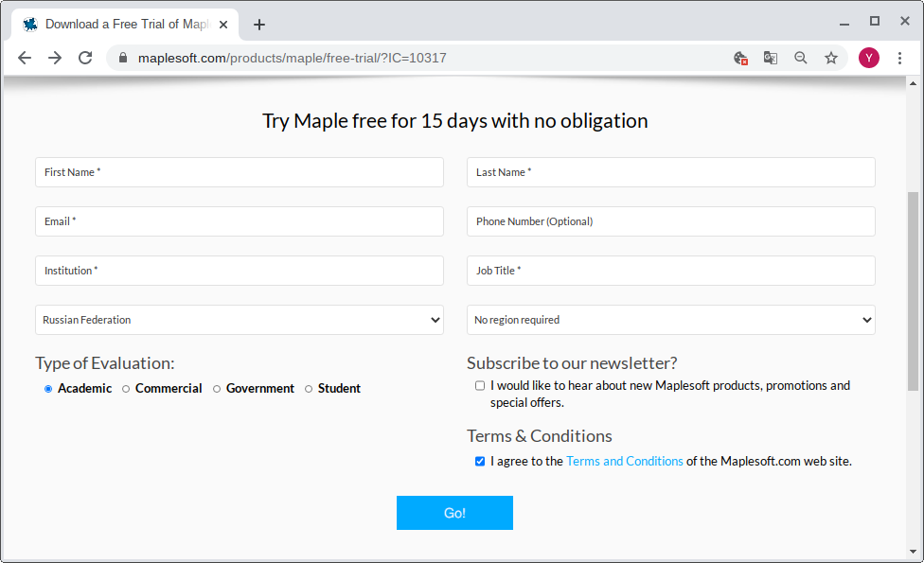Screen dimensions: 924x563
Task: Click the 'Terms & Conditions' heading
Action: 540,436
